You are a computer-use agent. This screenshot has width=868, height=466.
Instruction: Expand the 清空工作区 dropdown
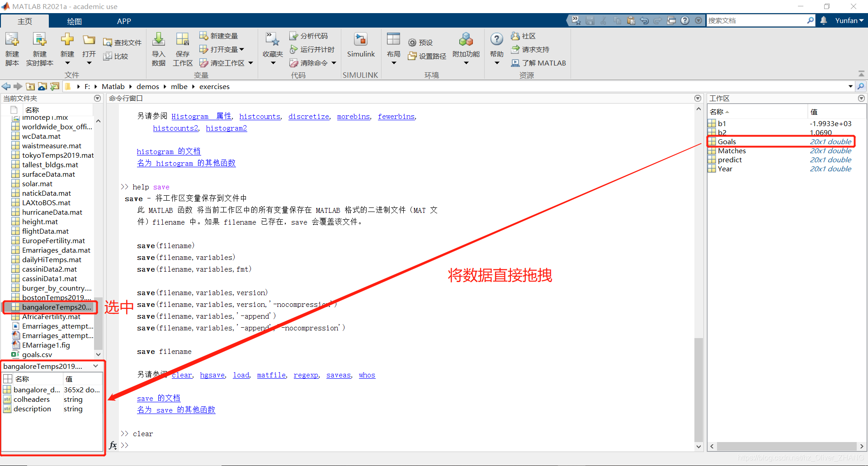[251, 63]
